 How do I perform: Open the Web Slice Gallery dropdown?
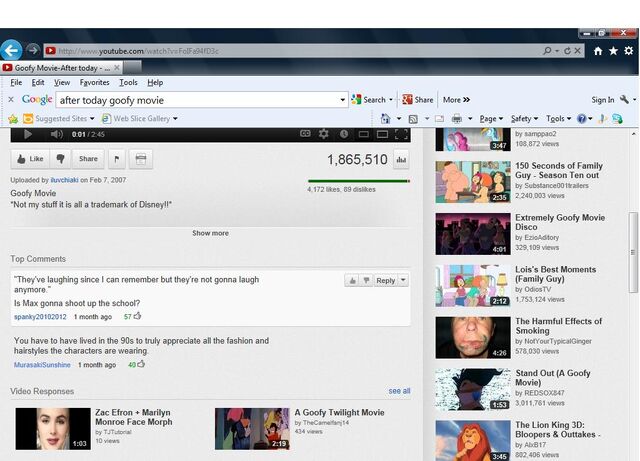(x=175, y=118)
